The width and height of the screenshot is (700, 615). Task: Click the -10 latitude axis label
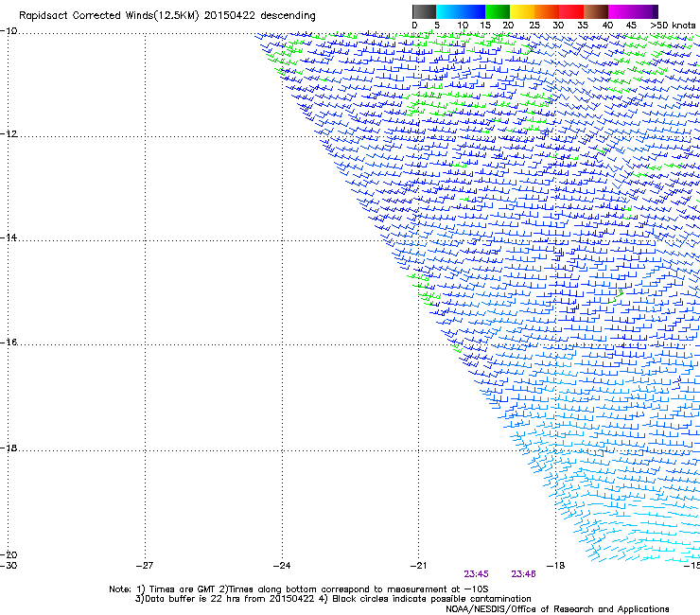tap(9, 31)
